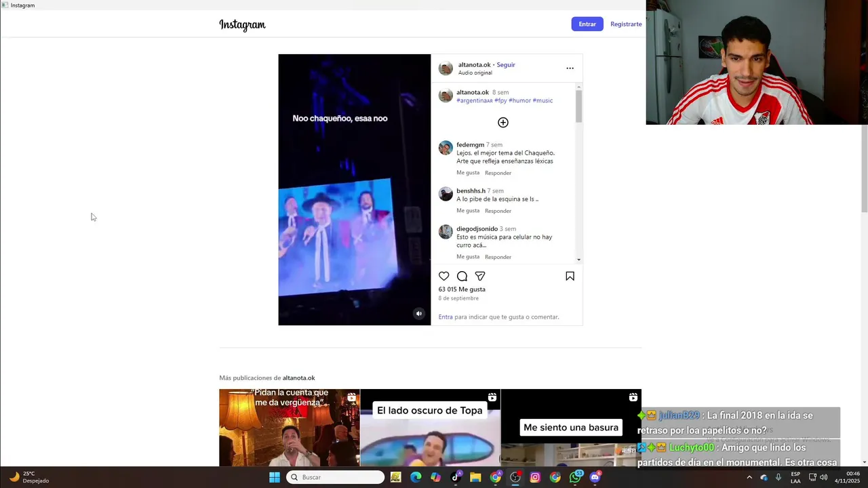868x488 pixels.
Task: Click Me gusta under benshhs.h's comment
Action: click(468, 211)
